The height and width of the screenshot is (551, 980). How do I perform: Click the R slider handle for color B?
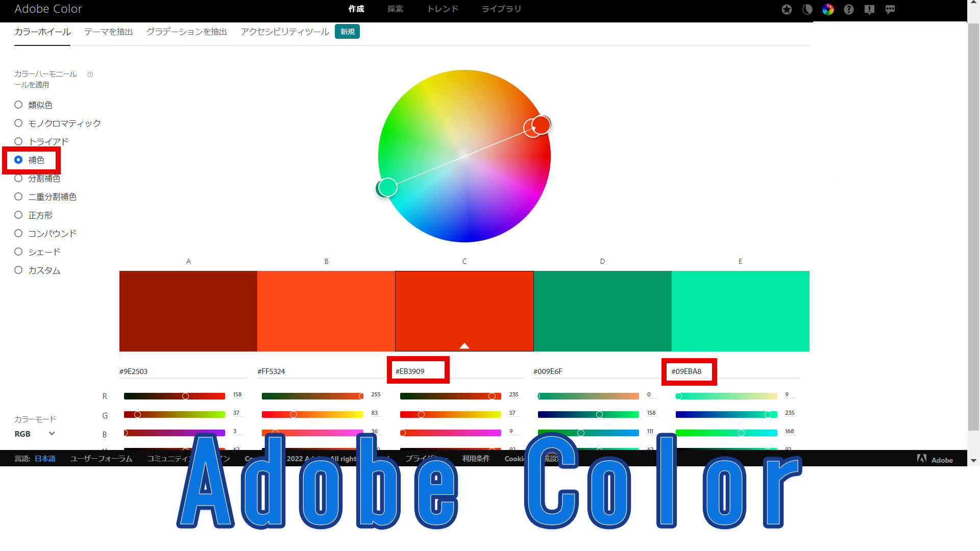361,396
